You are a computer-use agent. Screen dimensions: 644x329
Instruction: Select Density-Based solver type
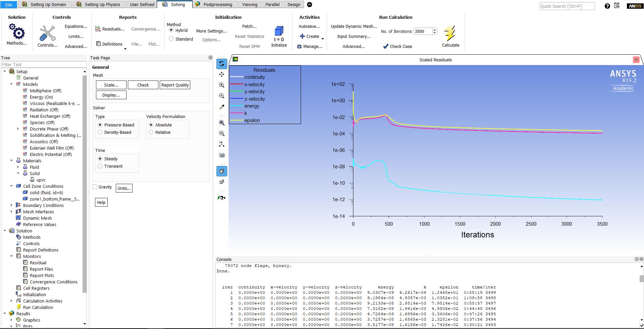tap(100, 132)
